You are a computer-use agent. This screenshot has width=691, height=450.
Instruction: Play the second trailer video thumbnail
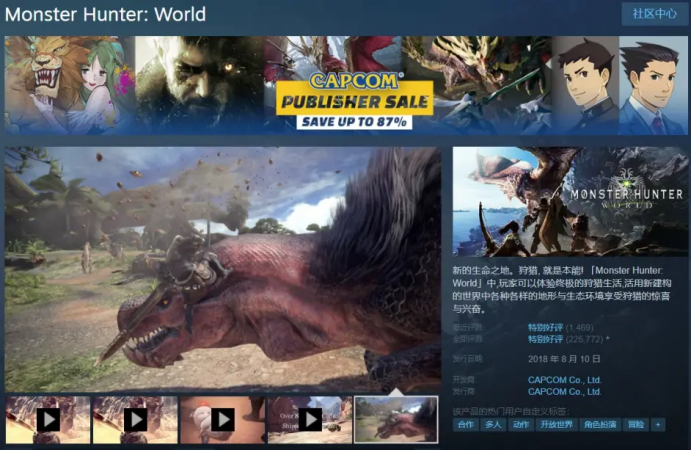point(135,419)
